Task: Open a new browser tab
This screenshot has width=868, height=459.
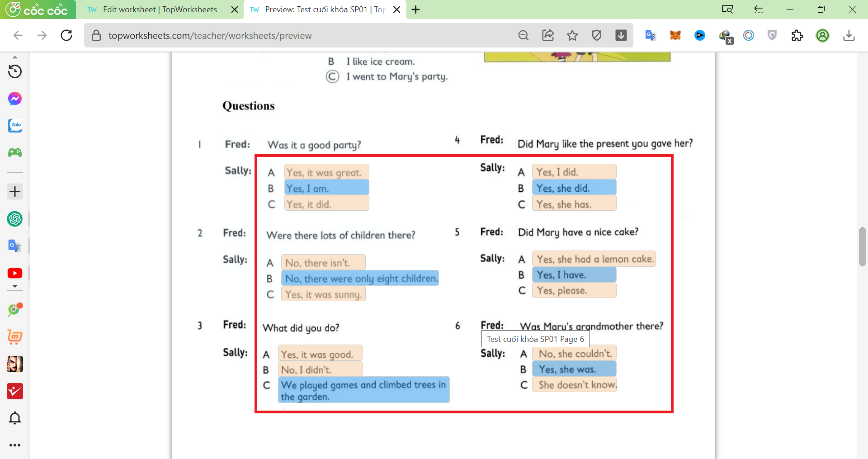Action: click(416, 9)
